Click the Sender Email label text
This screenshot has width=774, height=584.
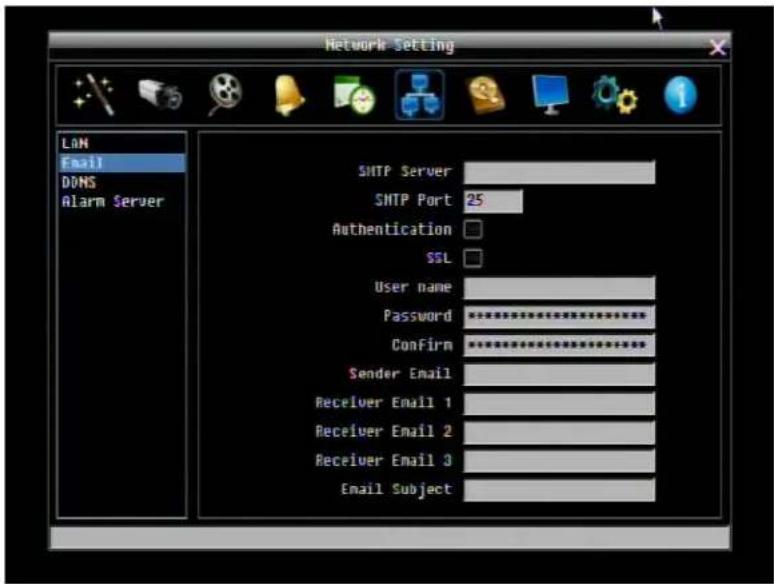400,374
